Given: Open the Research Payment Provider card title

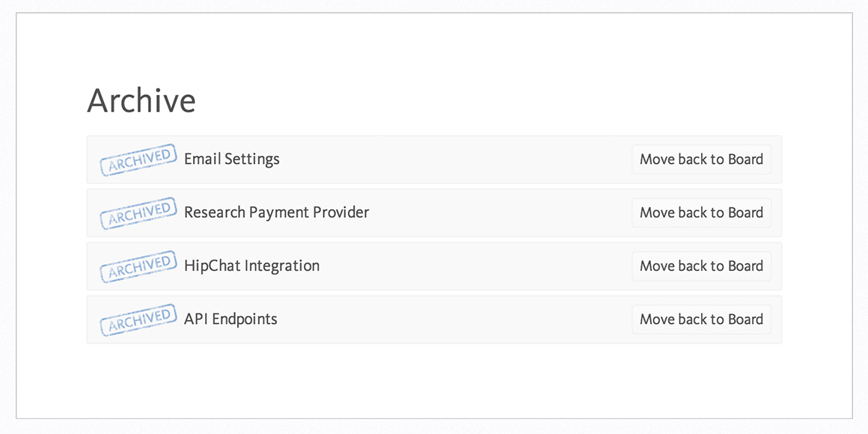Looking at the screenshot, I should (x=276, y=213).
